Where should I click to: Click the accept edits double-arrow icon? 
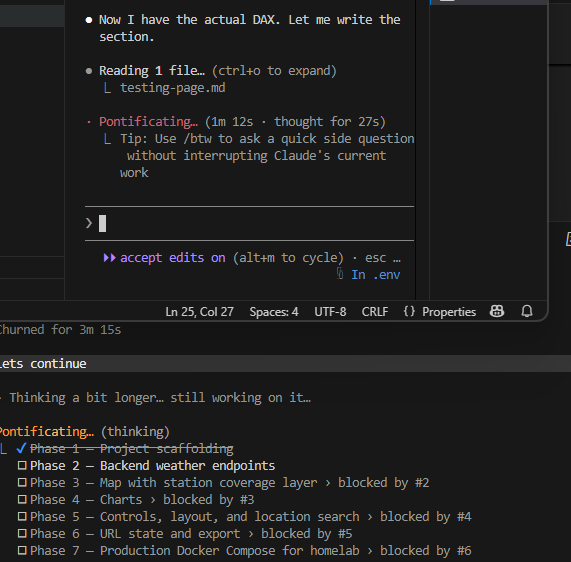click(x=109, y=258)
